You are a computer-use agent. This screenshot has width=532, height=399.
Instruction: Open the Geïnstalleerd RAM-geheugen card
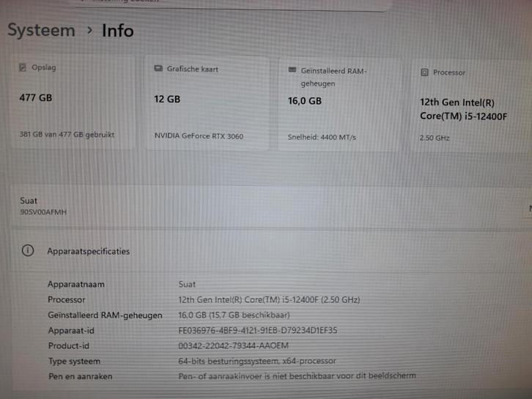[339, 105]
